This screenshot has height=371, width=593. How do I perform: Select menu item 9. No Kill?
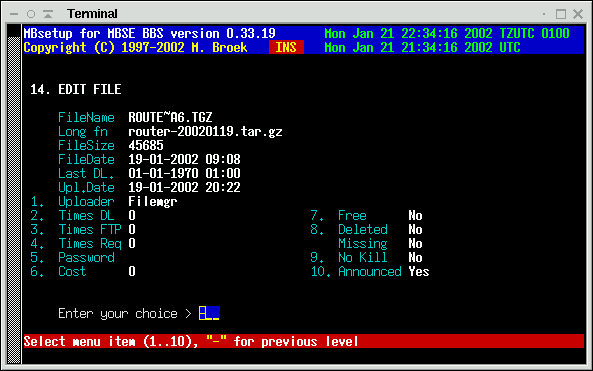pos(349,258)
